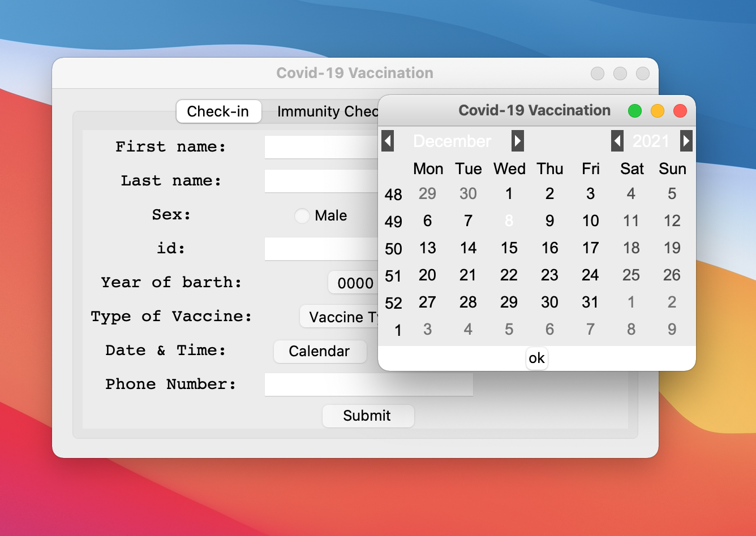
Task: Select Friday December 3
Action: pyautogui.click(x=591, y=194)
